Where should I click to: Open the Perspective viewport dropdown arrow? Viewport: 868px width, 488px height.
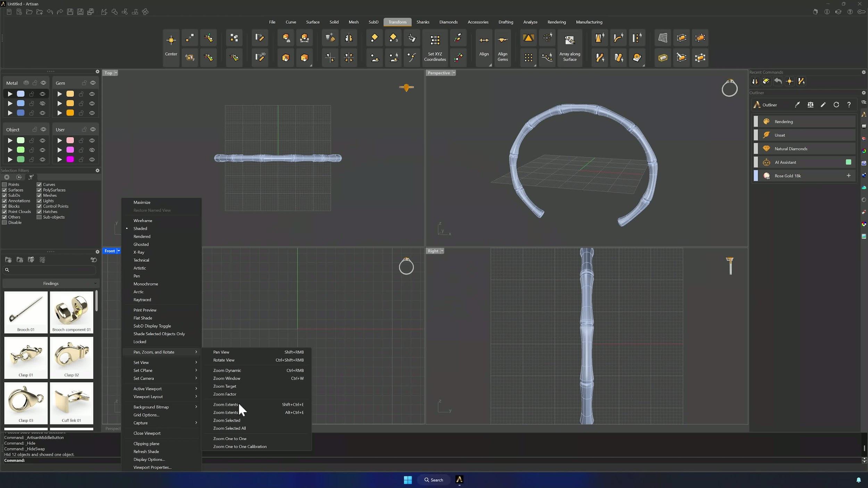[x=454, y=73]
